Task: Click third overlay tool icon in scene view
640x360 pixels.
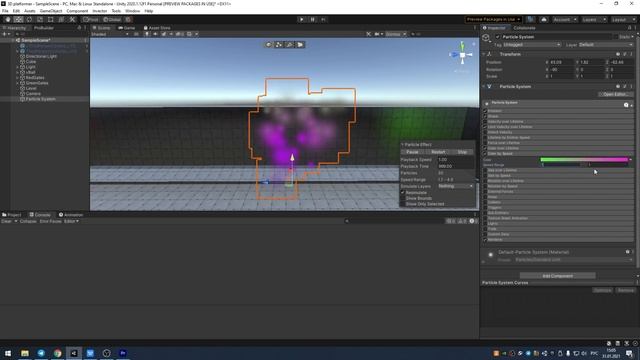Action: coord(289,44)
